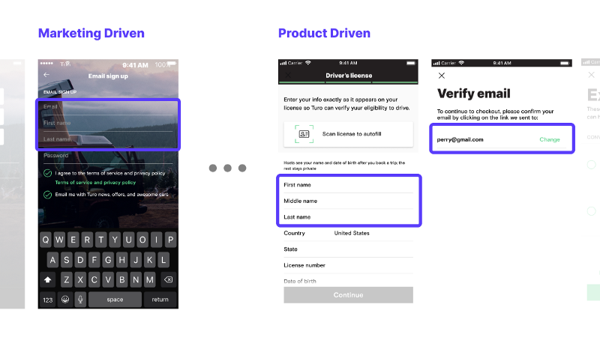The width and height of the screenshot is (600, 364).
Task: Click the First name field on Email sign up screen
Action: (x=108, y=124)
